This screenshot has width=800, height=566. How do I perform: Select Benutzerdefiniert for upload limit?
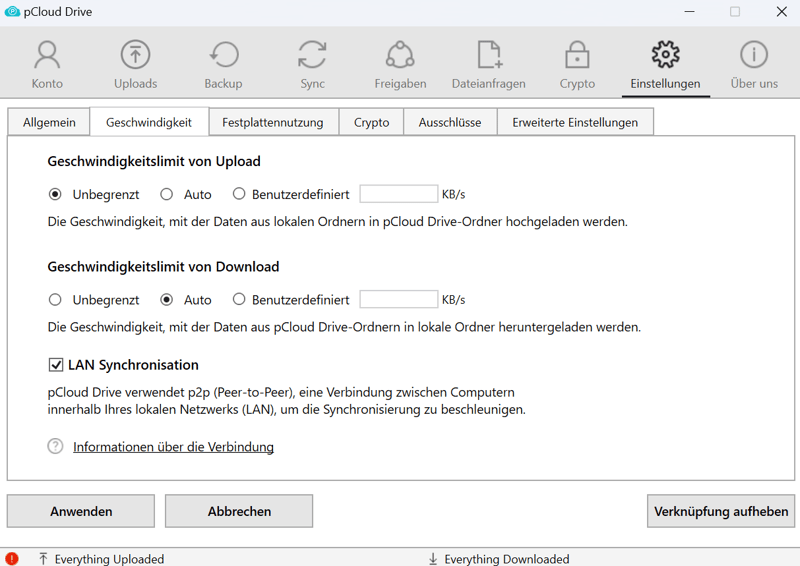(x=239, y=194)
